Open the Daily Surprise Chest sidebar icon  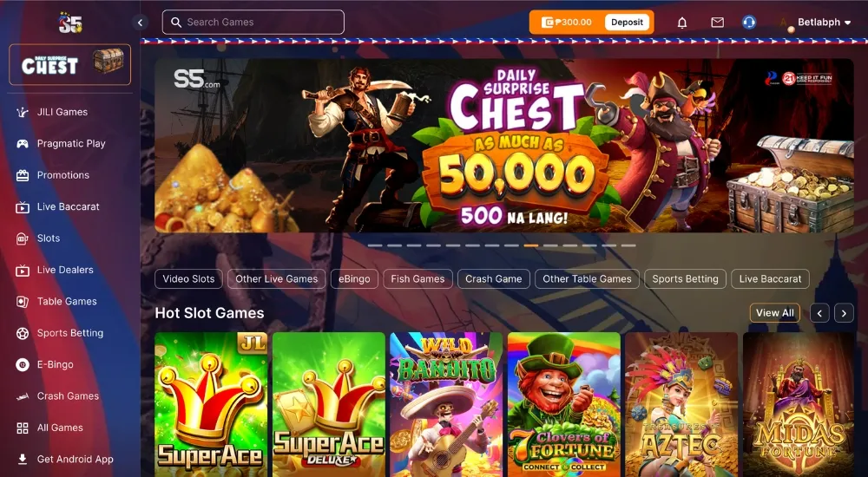coord(69,65)
